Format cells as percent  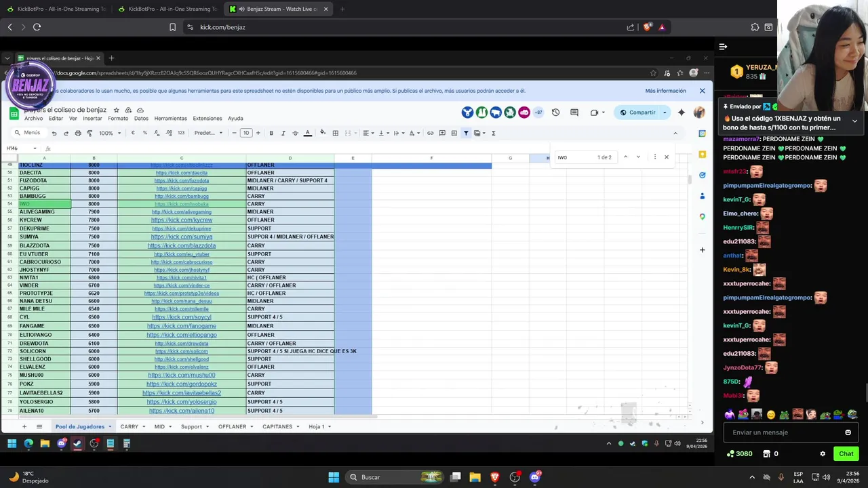(x=144, y=134)
